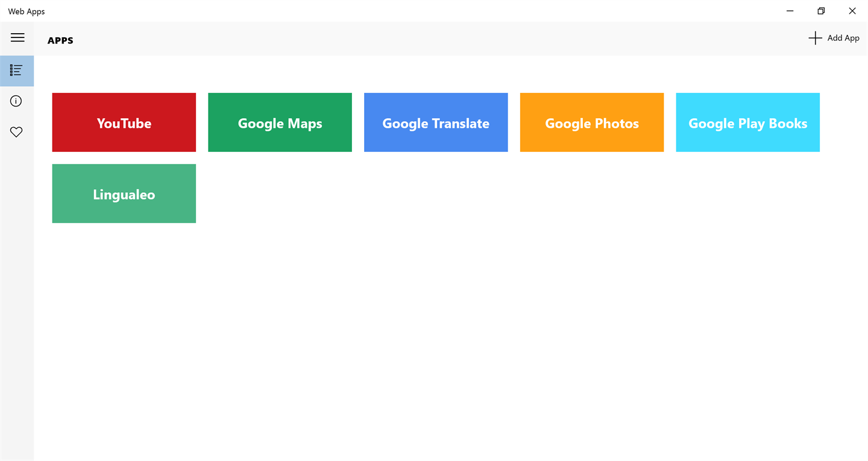
Task: Restore down the Web Apps window
Action: [821, 11]
